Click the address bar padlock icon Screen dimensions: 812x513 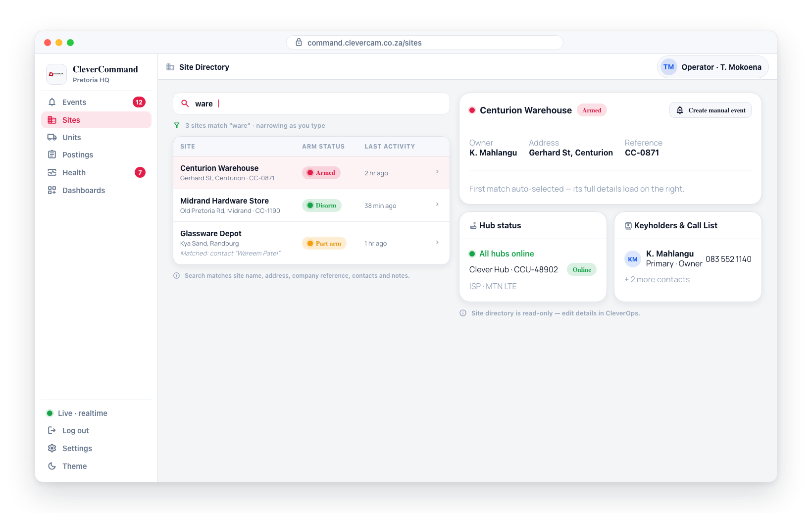[x=299, y=43]
